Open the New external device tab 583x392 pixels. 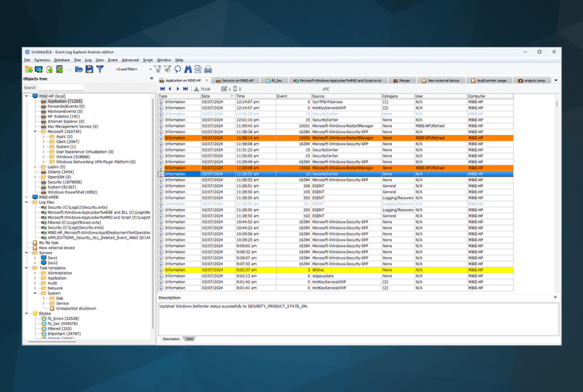(x=441, y=80)
